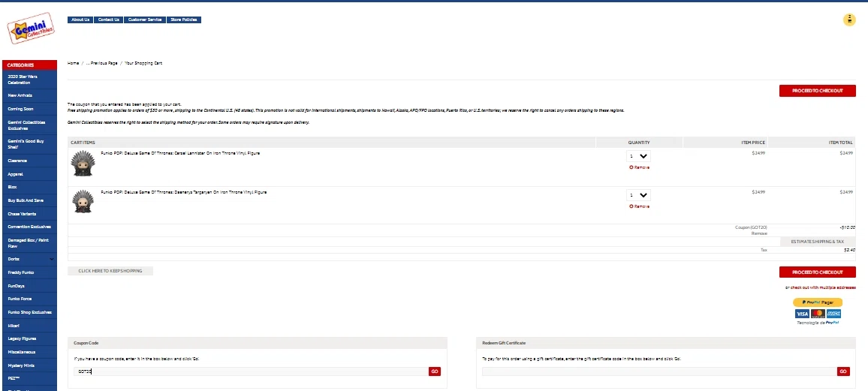Focus the coupon code input field
Viewport: 868px width, 391px height.
pos(251,371)
